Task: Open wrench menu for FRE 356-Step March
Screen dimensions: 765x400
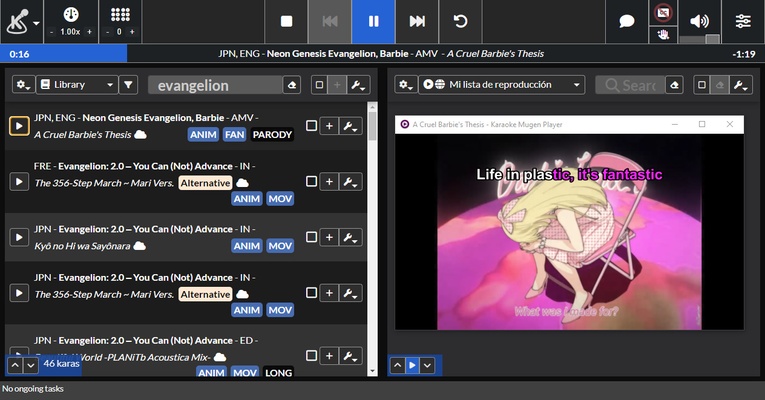Action: pos(350,181)
